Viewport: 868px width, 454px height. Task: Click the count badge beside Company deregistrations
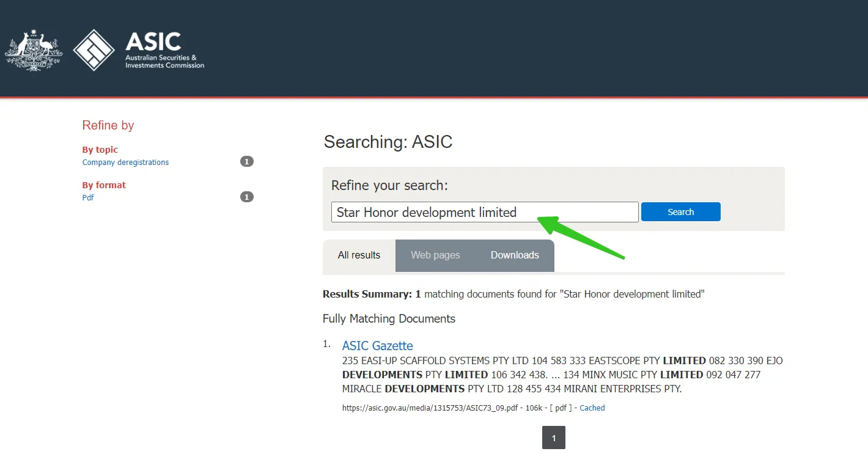(x=246, y=162)
